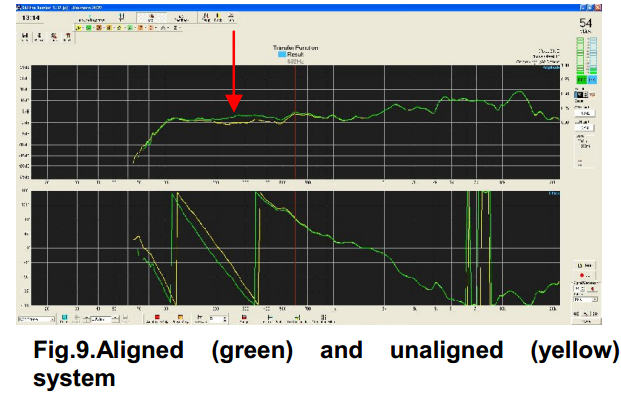Screen dimensions: 621x396
Task: Click the first red icon in bottom toolbar
Action: pos(157,319)
